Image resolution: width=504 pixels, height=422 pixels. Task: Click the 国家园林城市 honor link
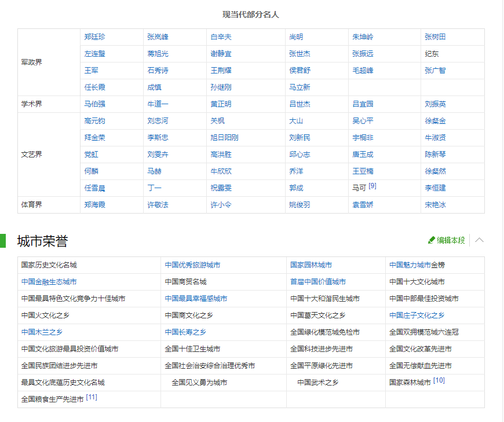click(311, 265)
